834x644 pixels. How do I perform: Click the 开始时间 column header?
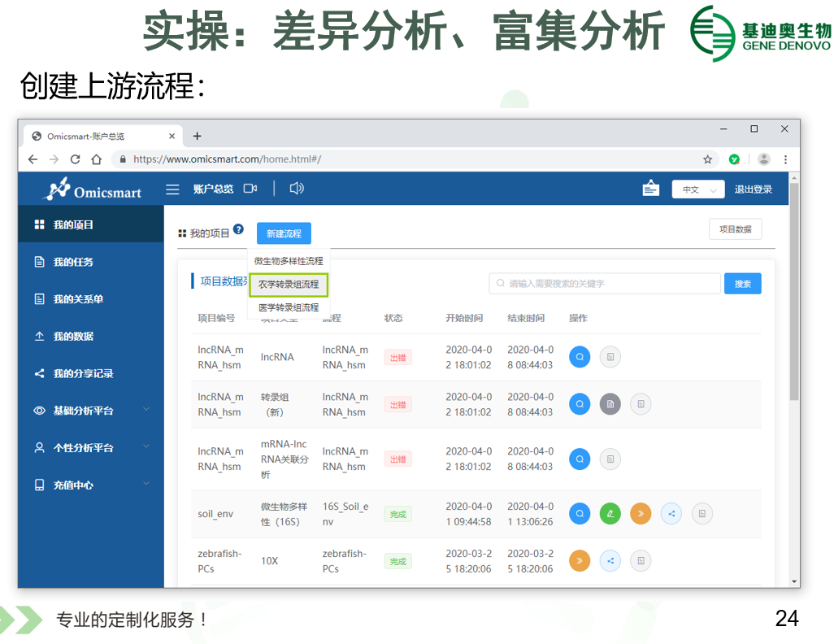tap(464, 318)
